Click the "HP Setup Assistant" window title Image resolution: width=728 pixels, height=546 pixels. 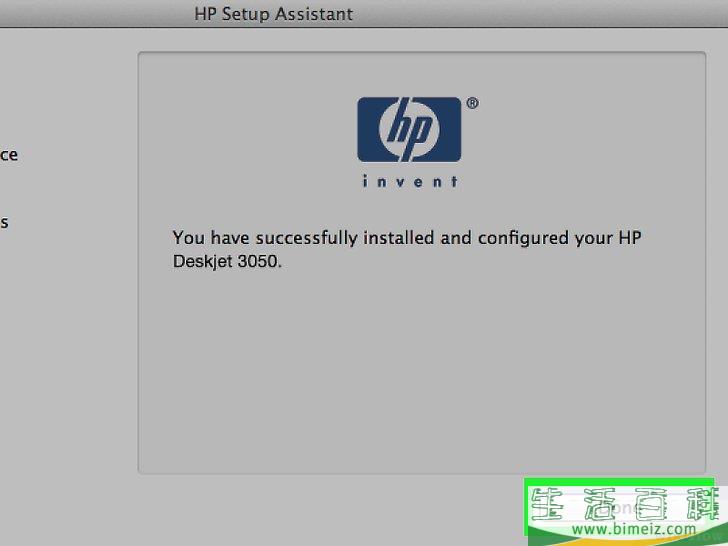[273, 14]
